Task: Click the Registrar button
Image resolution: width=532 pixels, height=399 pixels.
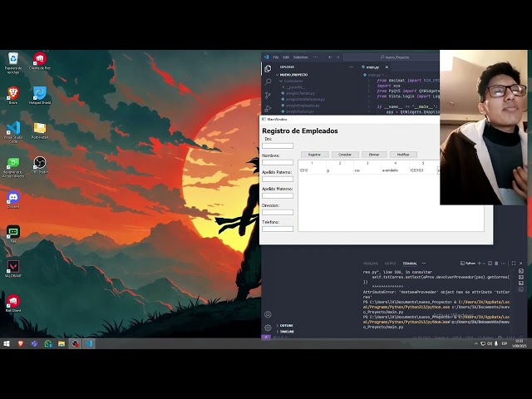Action: click(x=314, y=155)
